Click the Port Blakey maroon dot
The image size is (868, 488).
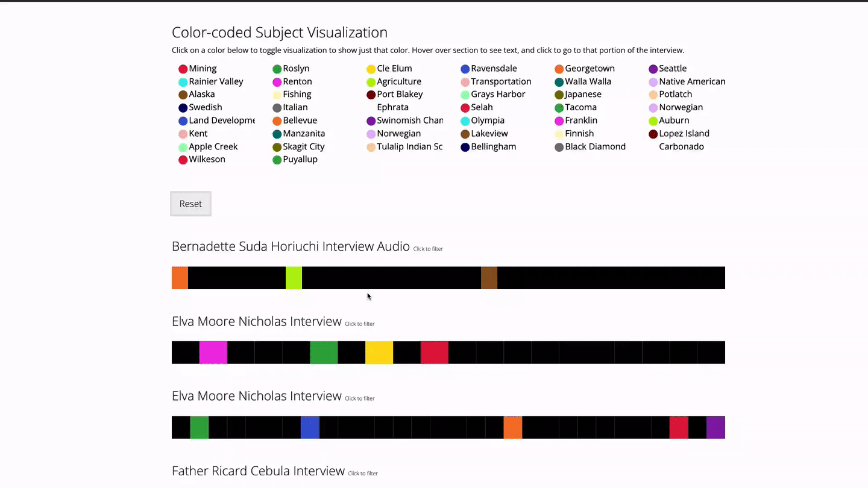(371, 95)
